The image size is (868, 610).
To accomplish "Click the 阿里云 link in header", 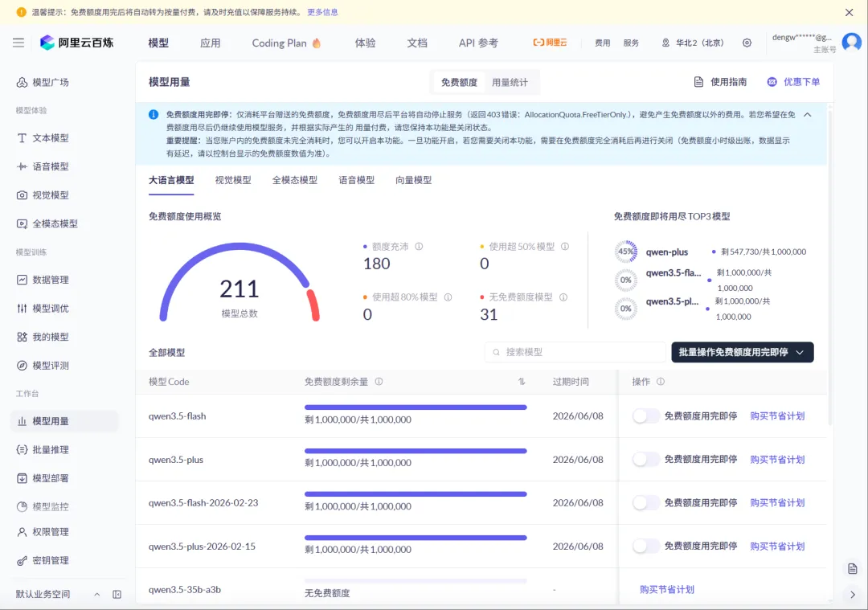I will 550,42.
